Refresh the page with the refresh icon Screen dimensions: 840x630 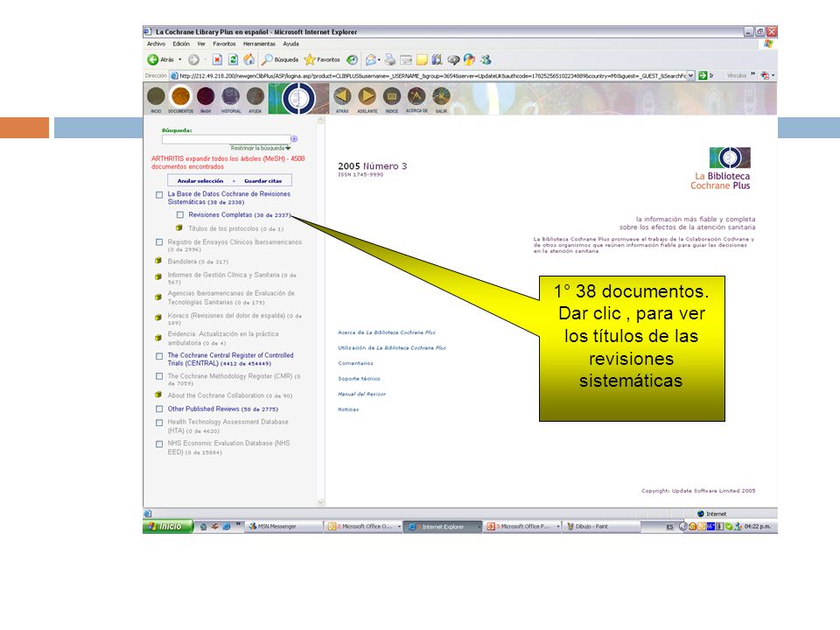(x=233, y=59)
